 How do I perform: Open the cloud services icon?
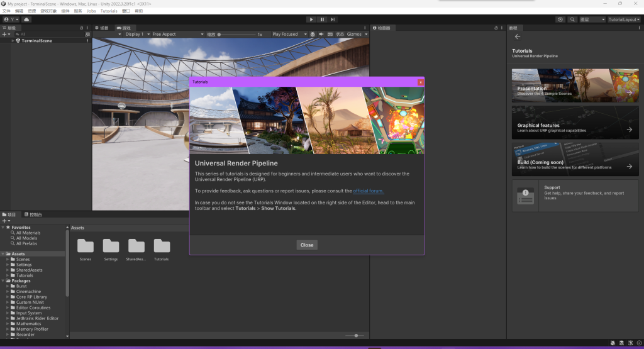[x=26, y=19]
